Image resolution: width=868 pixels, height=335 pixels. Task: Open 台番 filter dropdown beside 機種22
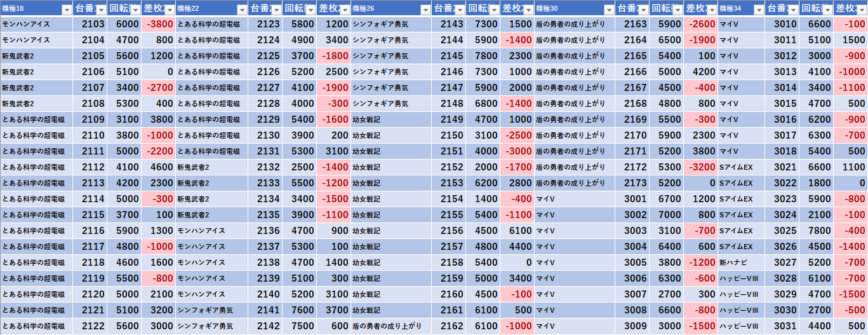(276, 10)
